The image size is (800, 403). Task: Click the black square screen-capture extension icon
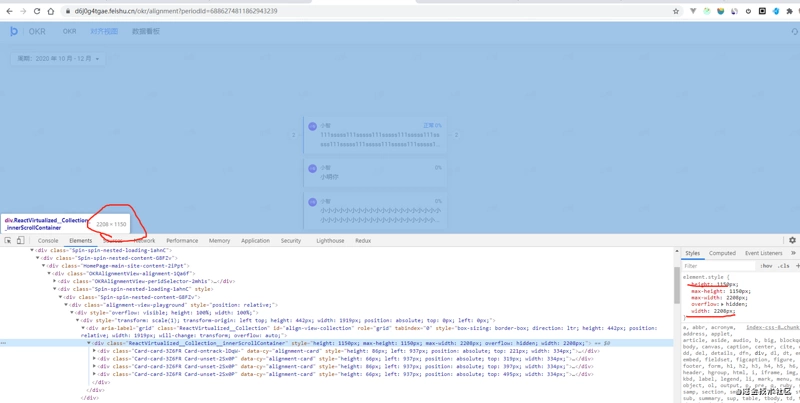[x=762, y=11]
